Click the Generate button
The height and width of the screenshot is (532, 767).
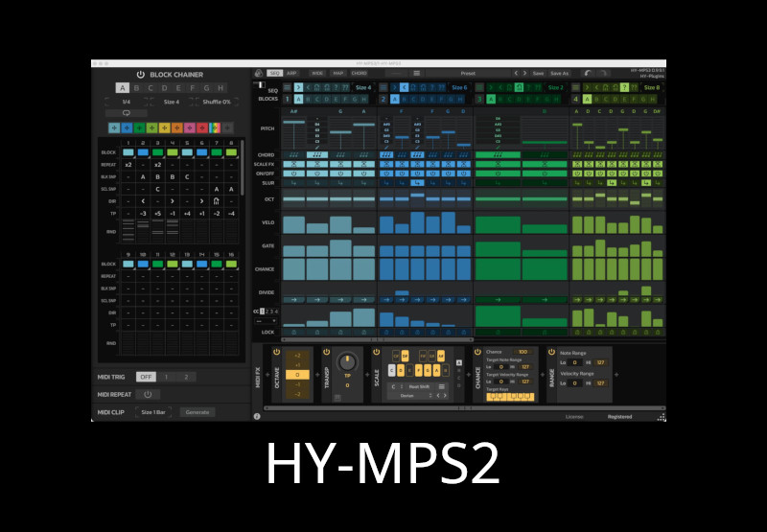point(198,412)
